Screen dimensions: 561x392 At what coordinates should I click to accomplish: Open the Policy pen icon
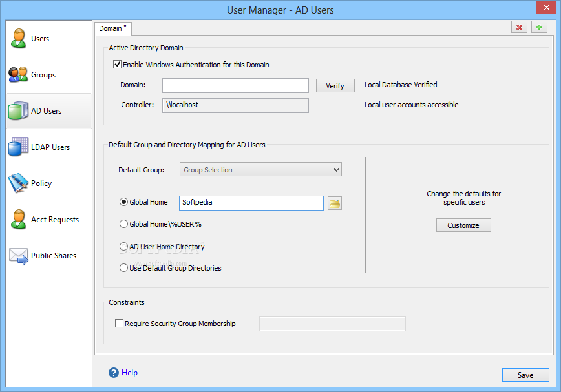pyautogui.click(x=18, y=183)
